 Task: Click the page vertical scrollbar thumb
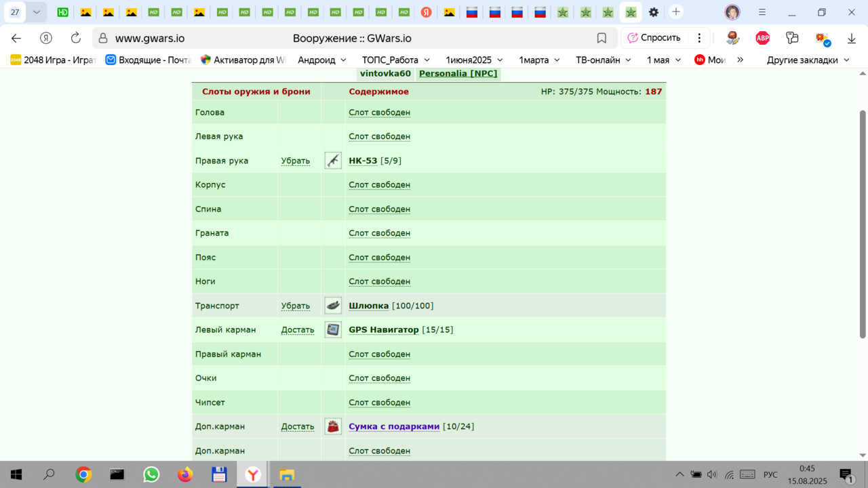click(863, 224)
